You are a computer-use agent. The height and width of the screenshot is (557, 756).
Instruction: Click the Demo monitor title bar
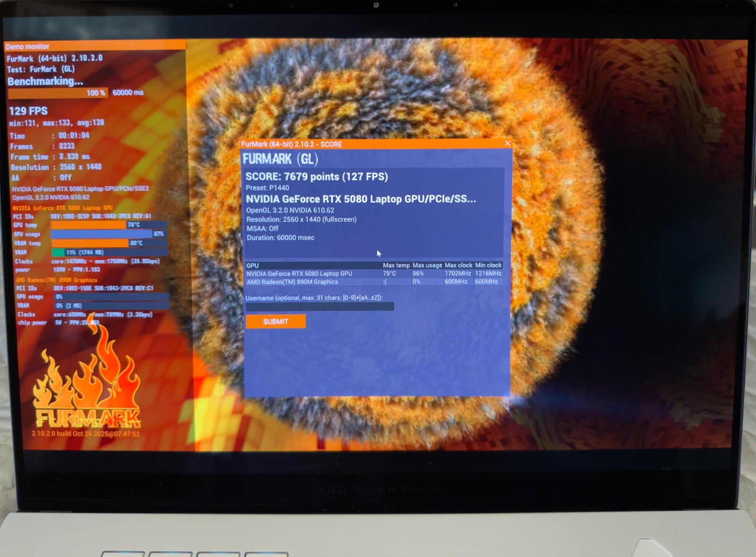(x=94, y=46)
